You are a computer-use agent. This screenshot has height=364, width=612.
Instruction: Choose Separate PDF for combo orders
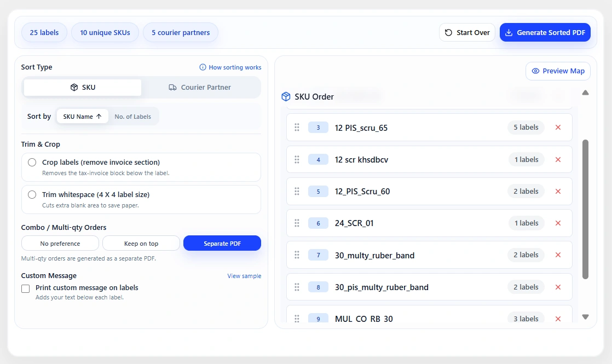point(222,243)
